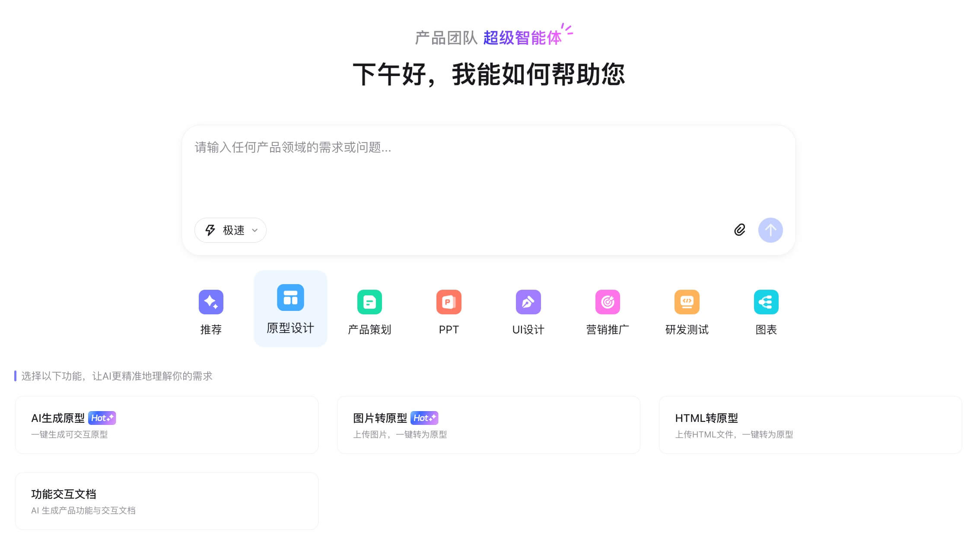Click the paperclip attachment icon
This screenshot has width=980, height=551.
740,230
